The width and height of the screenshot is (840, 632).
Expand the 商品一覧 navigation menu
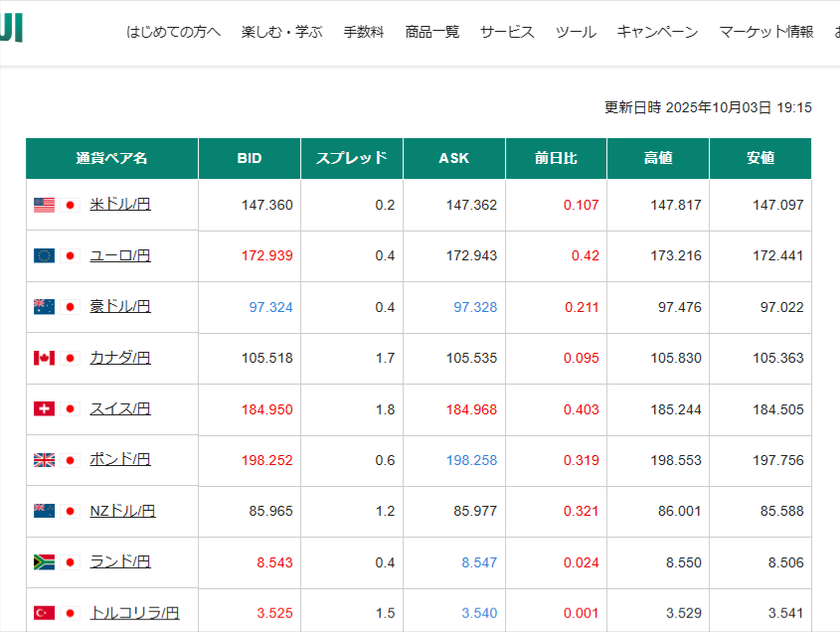[x=432, y=32]
